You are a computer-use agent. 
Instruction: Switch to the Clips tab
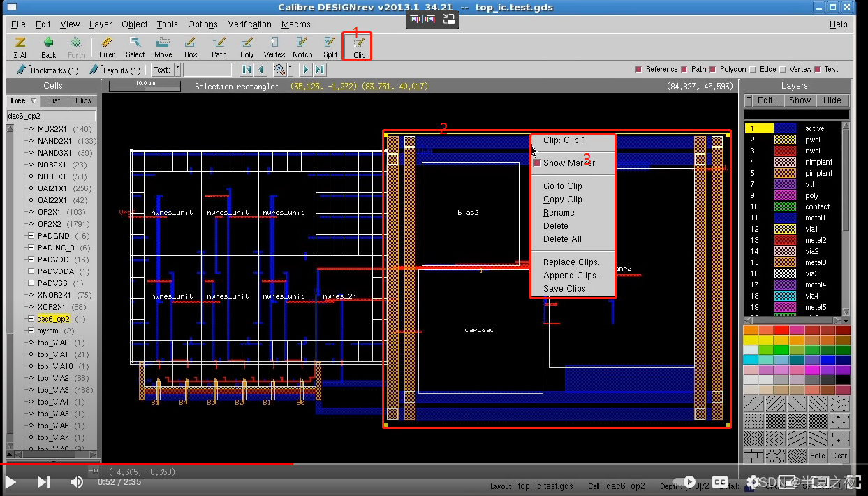click(83, 100)
